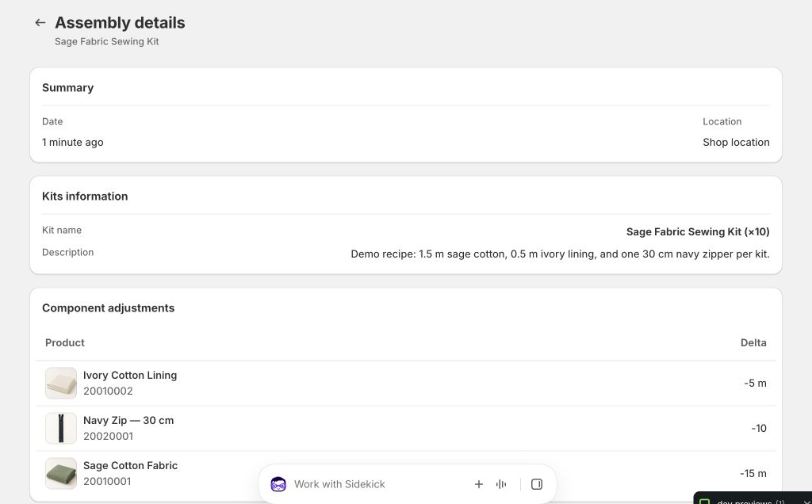Open the Sage Cotton Fabric thumbnail
Screen dimensions: 812x504
(x=61, y=473)
